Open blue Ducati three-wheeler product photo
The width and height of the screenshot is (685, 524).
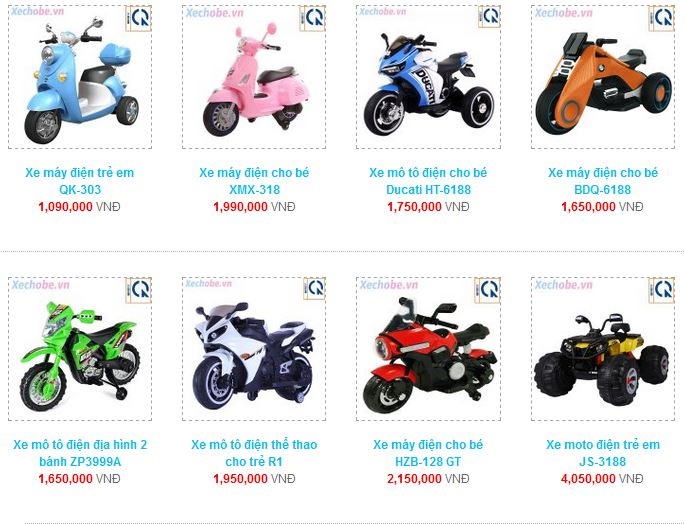click(428, 77)
